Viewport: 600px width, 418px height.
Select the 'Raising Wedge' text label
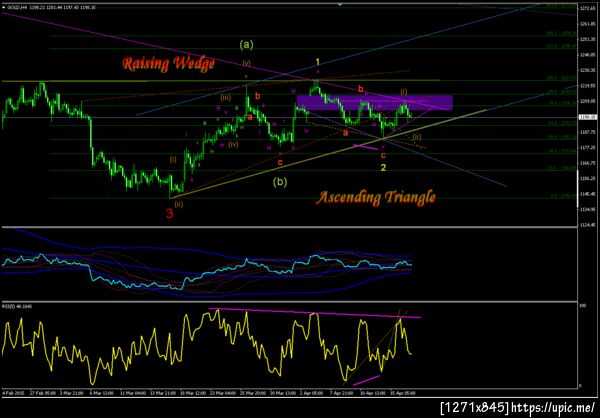169,64
